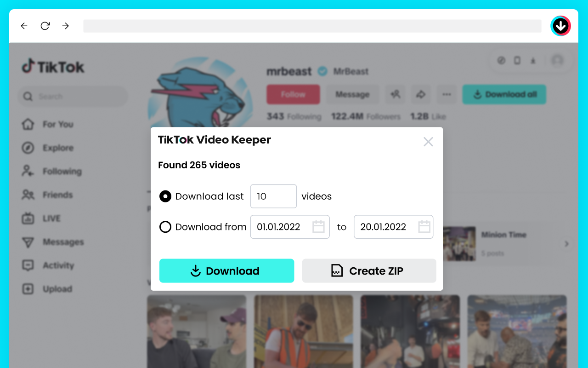Open the TikTok home logo
588x368 pixels.
point(52,66)
